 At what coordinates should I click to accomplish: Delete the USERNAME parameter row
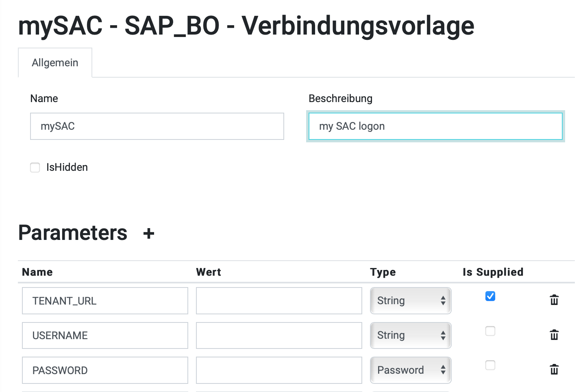click(554, 335)
